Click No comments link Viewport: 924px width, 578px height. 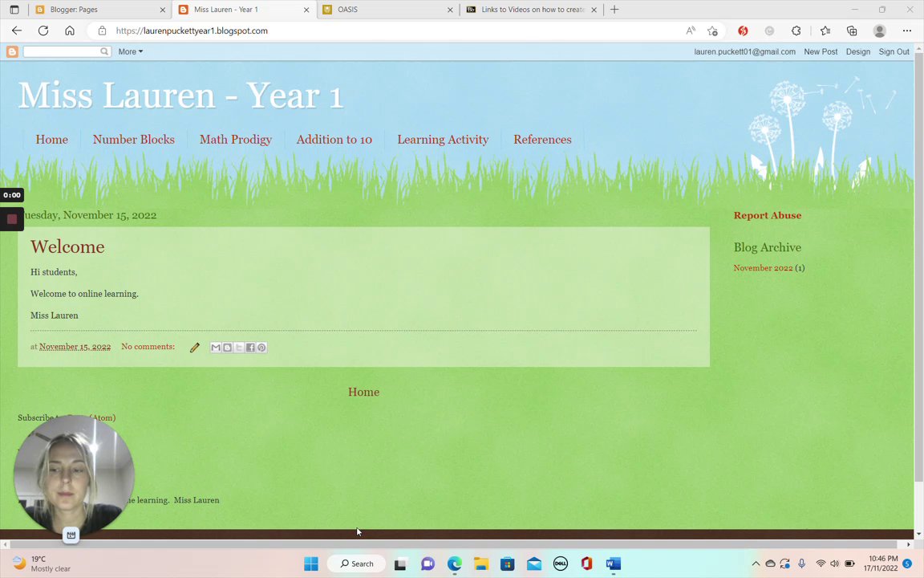148,347
